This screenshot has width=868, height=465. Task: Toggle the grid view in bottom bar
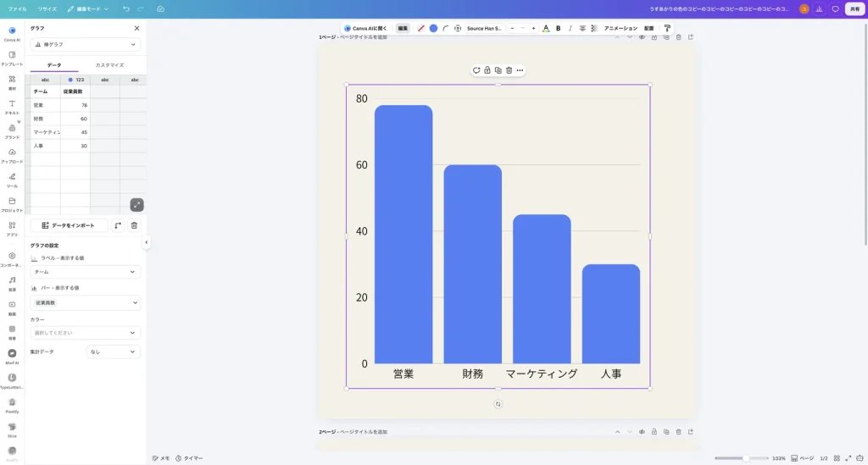click(837, 458)
